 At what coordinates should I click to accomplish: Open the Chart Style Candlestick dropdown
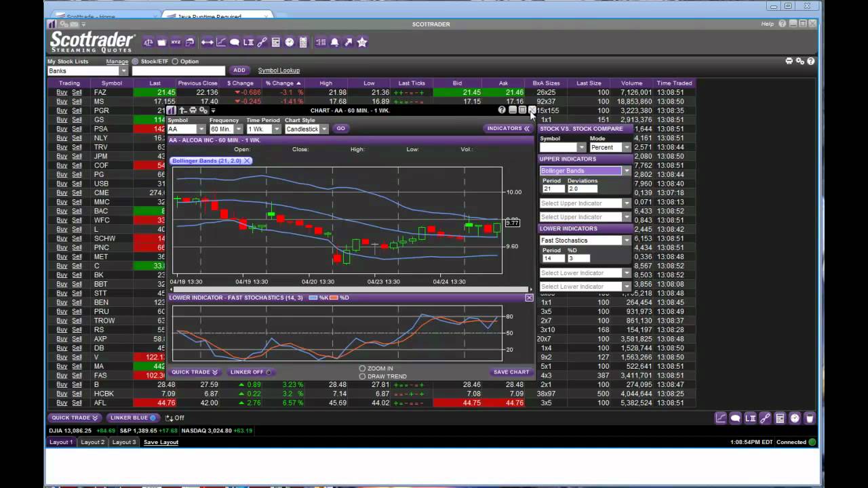tap(324, 129)
